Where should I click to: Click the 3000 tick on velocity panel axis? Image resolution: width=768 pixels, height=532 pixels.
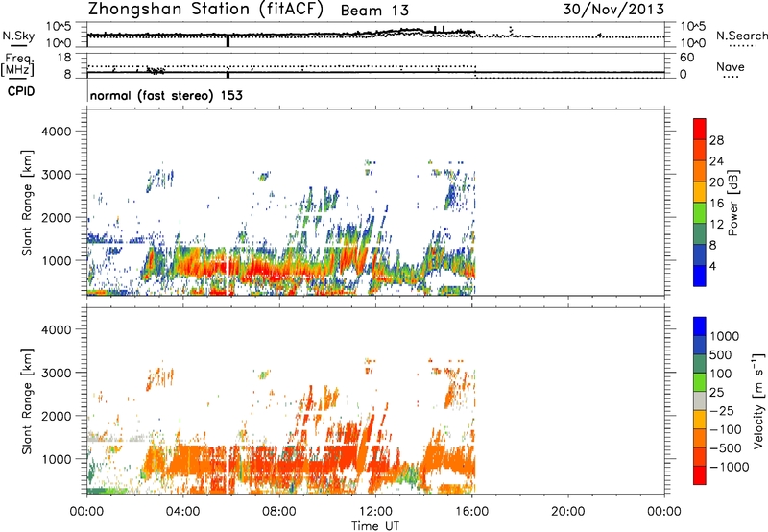pos(57,373)
